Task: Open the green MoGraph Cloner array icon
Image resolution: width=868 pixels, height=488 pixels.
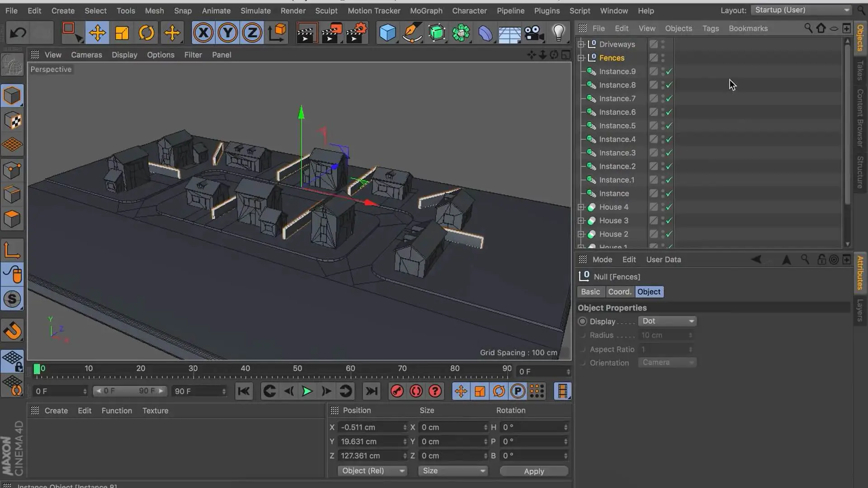Action: [461, 33]
